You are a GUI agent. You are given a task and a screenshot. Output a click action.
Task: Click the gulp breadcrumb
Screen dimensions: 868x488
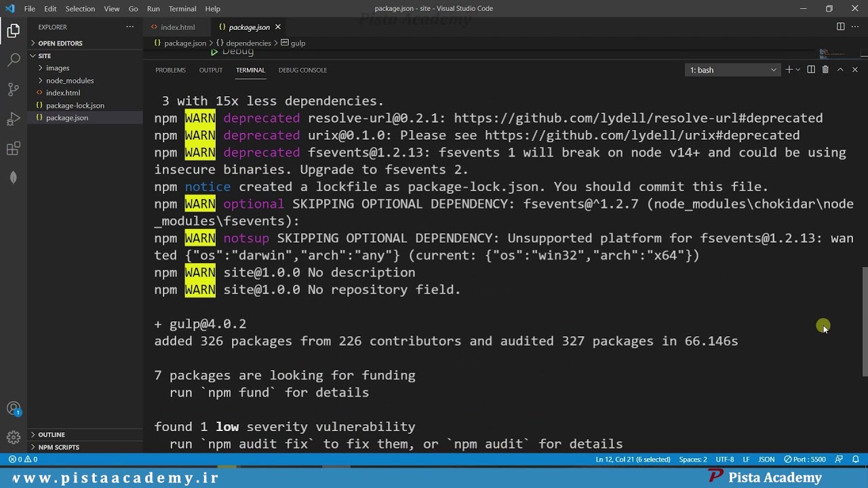tap(294, 43)
